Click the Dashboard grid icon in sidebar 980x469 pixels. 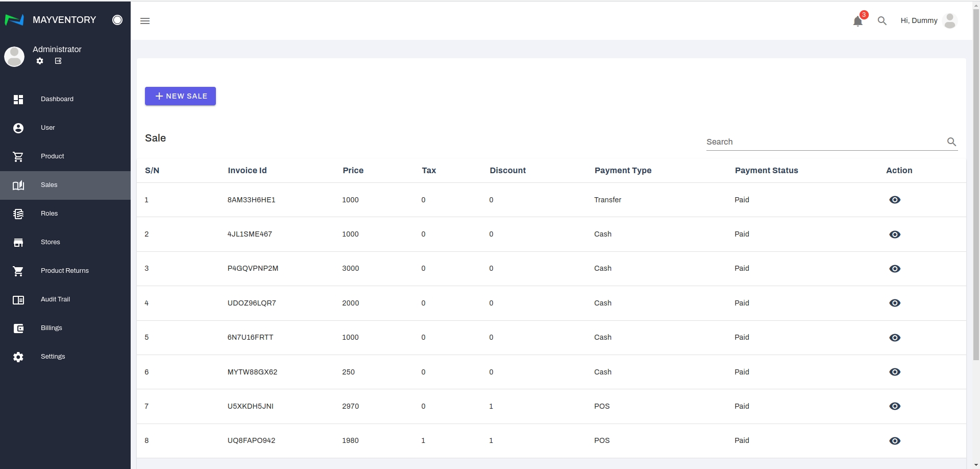pos(18,99)
